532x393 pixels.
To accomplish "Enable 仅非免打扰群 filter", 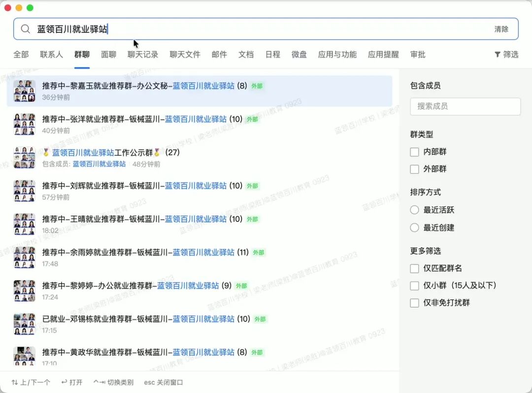I will click(414, 303).
